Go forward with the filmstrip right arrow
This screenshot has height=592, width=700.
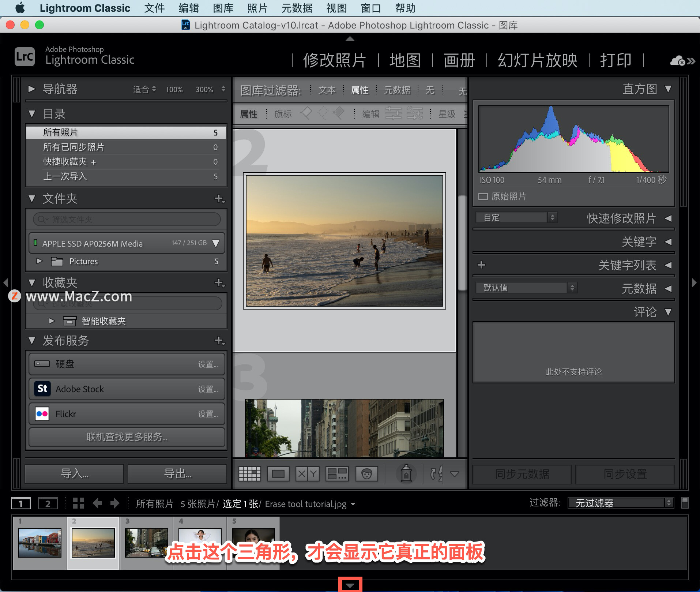(115, 503)
